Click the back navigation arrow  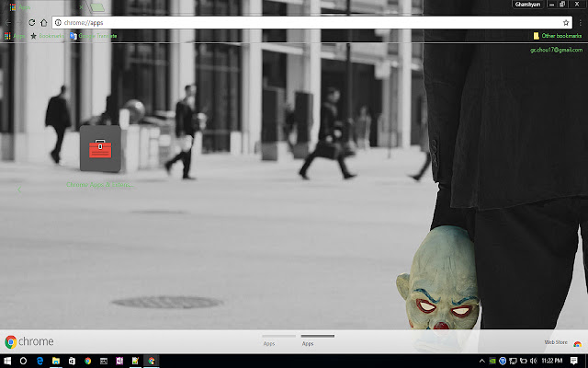(x=8, y=22)
